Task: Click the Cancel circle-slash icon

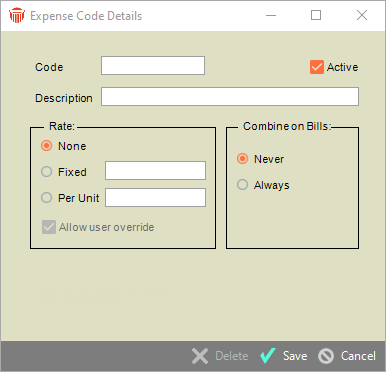Action: pyautogui.click(x=326, y=356)
